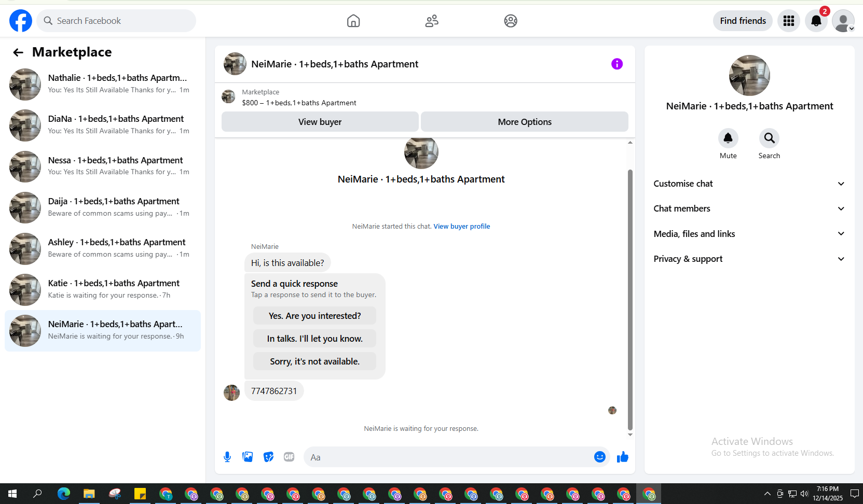Viewport: 863px width, 504px height.
Task: Open the Ashley apartment conversation
Action: point(103,248)
